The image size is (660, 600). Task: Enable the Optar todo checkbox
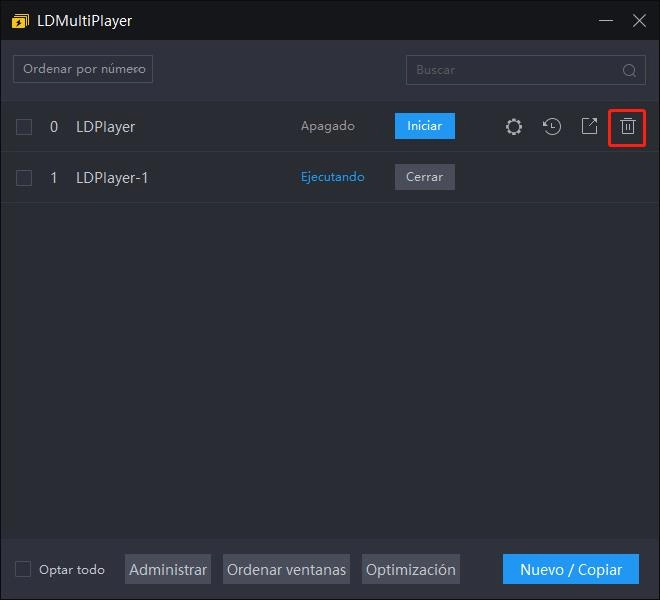pos(23,569)
